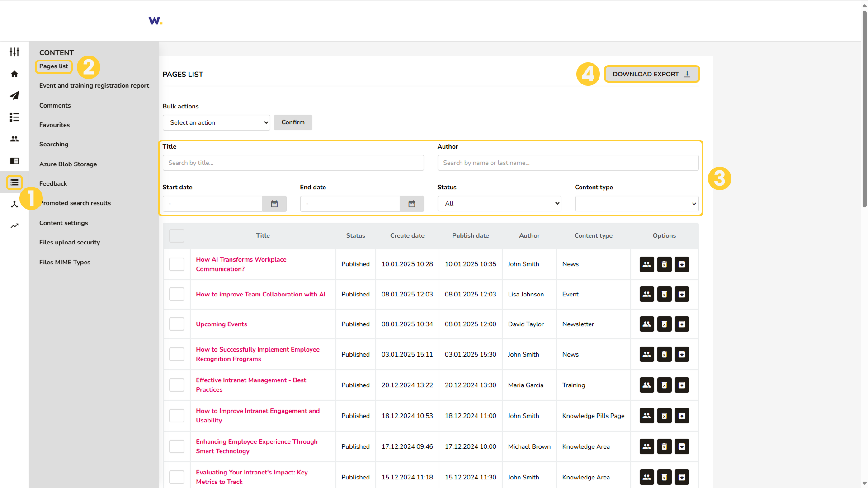Image resolution: width=868 pixels, height=488 pixels.
Task: Click the W logo in the header
Action: [155, 21]
